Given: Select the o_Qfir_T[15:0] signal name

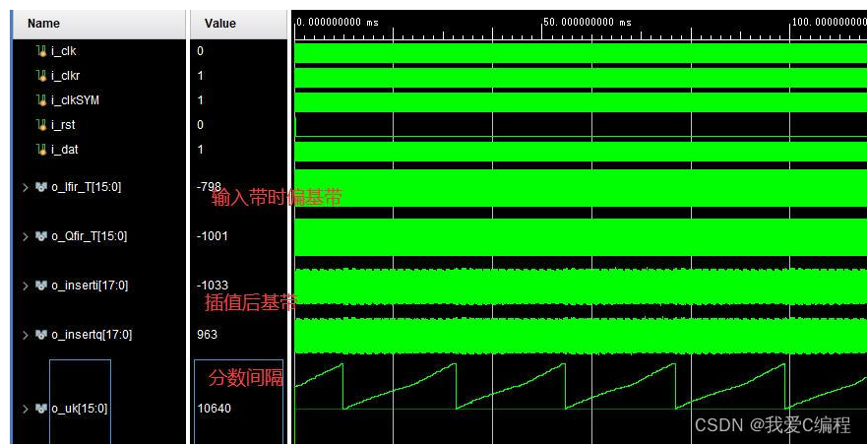Looking at the screenshot, I should pos(89,236).
